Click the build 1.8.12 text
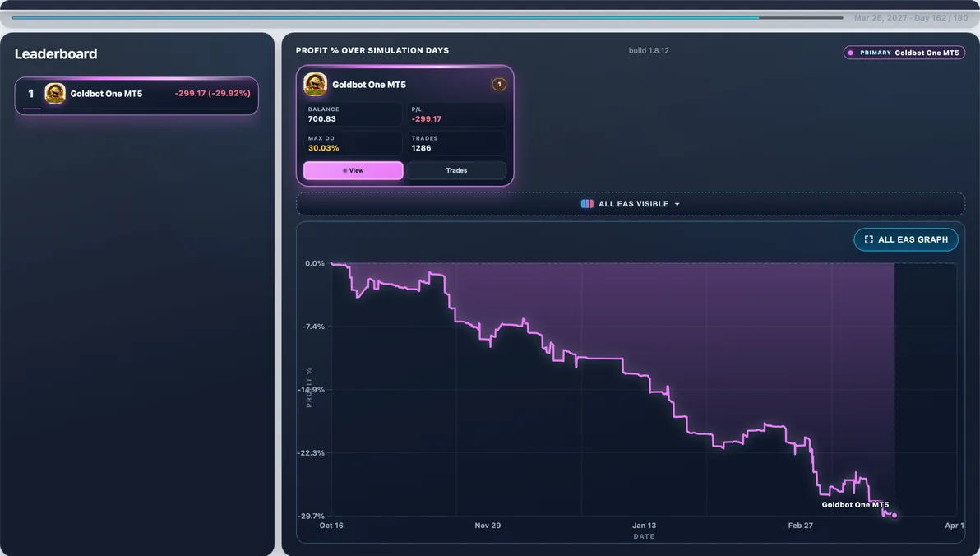The width and height of the screenshot is (980, 556). 649,51
